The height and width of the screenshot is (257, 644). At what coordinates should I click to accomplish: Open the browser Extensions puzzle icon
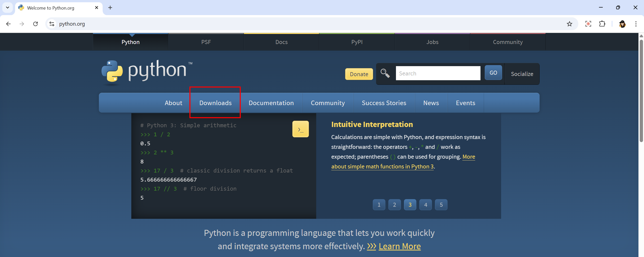(602, 24)
